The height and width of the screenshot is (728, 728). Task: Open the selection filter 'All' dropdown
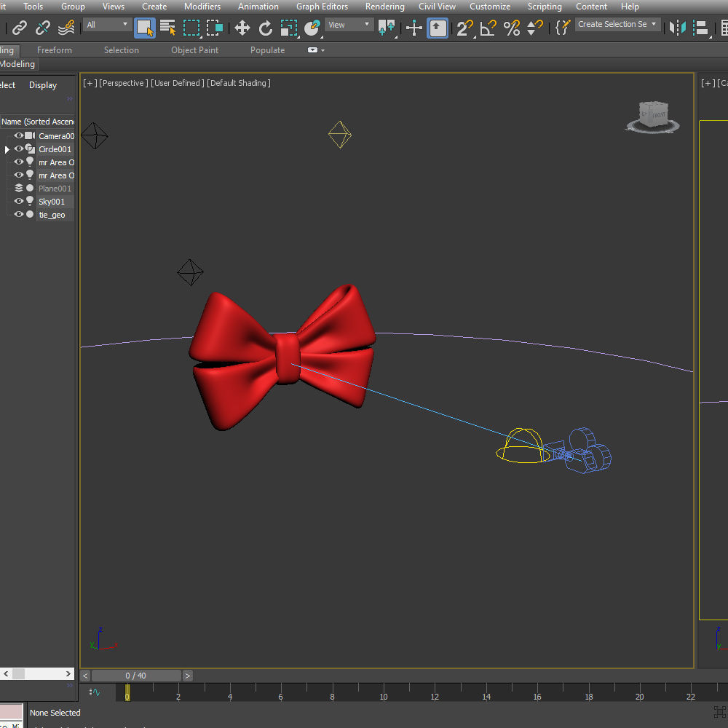point(107,25)
